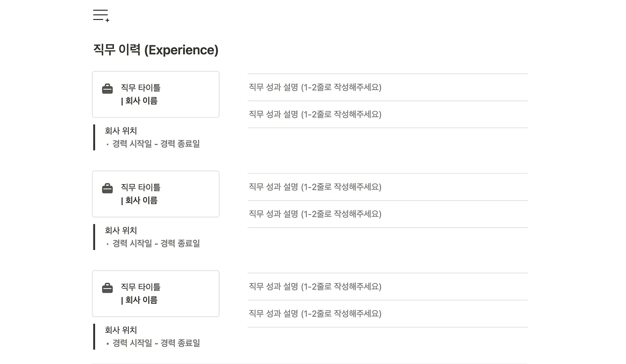The image size is (626, 364).
Task: Click first 회사 위치 text
Action: click(121, 131)
